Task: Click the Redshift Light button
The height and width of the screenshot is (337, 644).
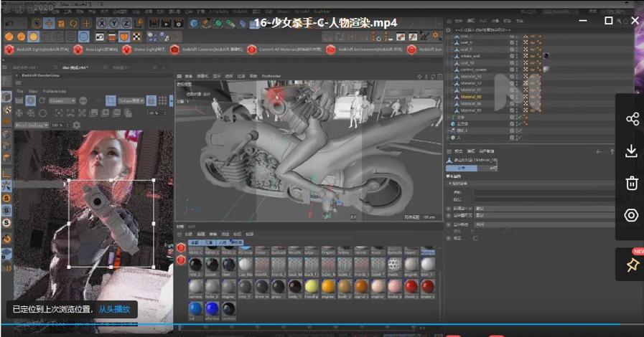Action: [x=37, y=49]
